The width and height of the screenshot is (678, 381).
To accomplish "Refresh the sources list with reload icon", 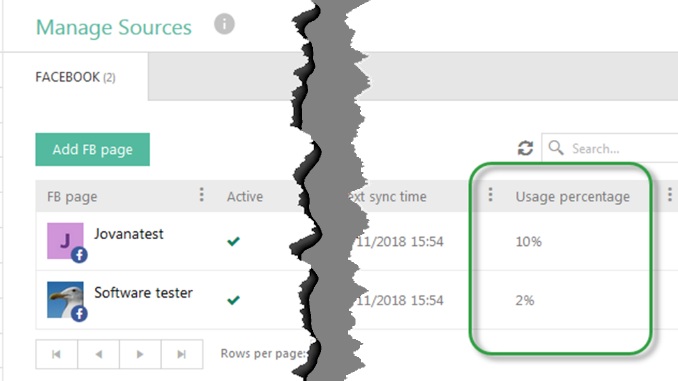I will click(x=525, y=148).
